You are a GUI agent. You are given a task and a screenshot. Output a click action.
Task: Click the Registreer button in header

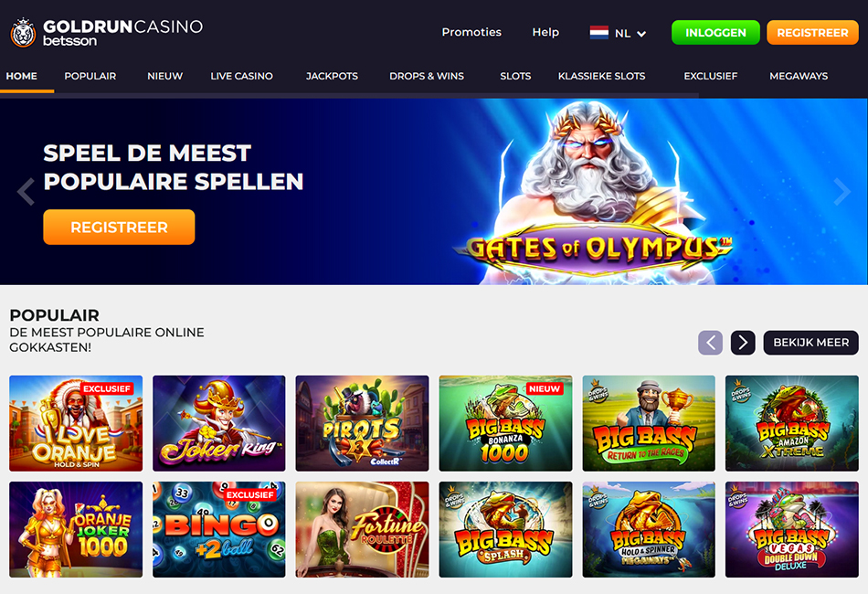[812, 33]
